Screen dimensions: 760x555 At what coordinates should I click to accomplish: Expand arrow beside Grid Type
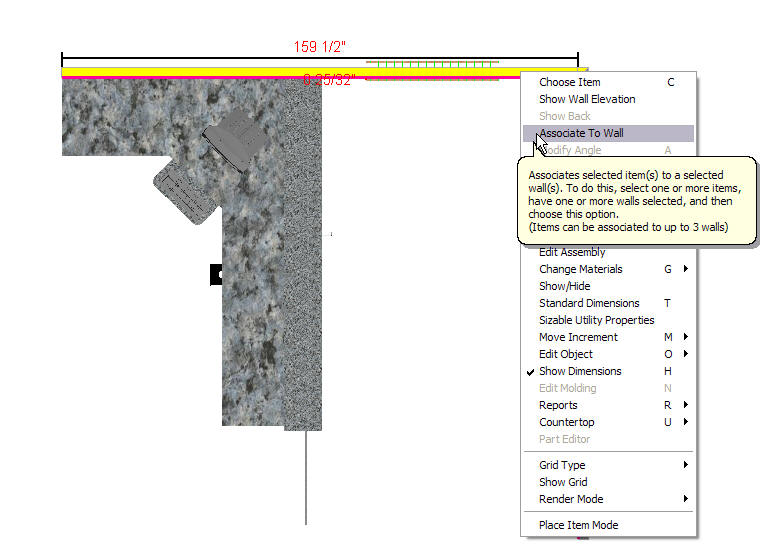686,464
